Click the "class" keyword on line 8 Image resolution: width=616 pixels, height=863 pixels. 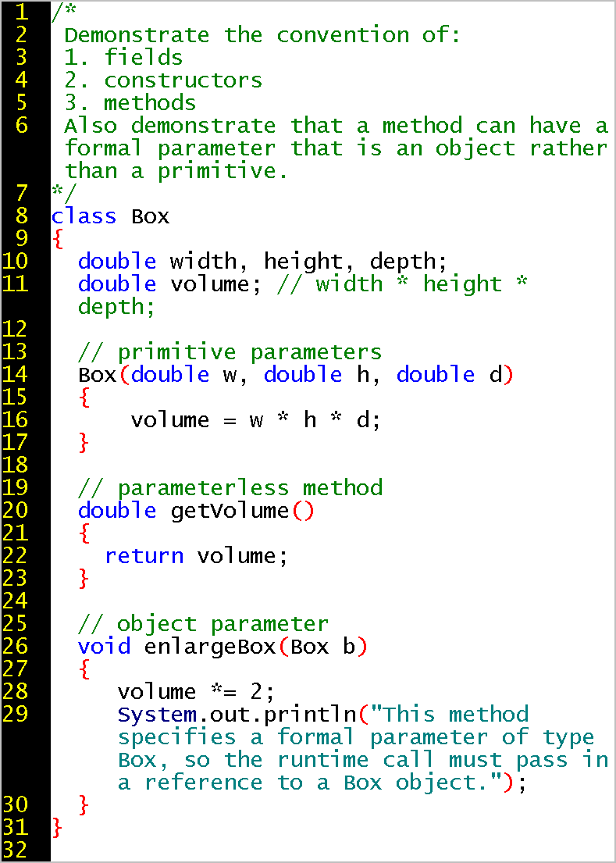pos(84,216)
